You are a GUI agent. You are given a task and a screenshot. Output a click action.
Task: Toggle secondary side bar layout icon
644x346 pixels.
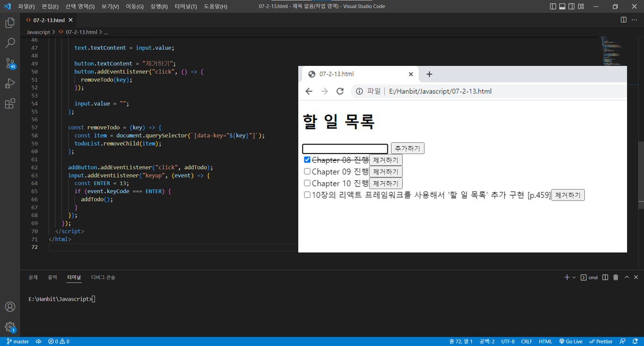coord(572,6)
